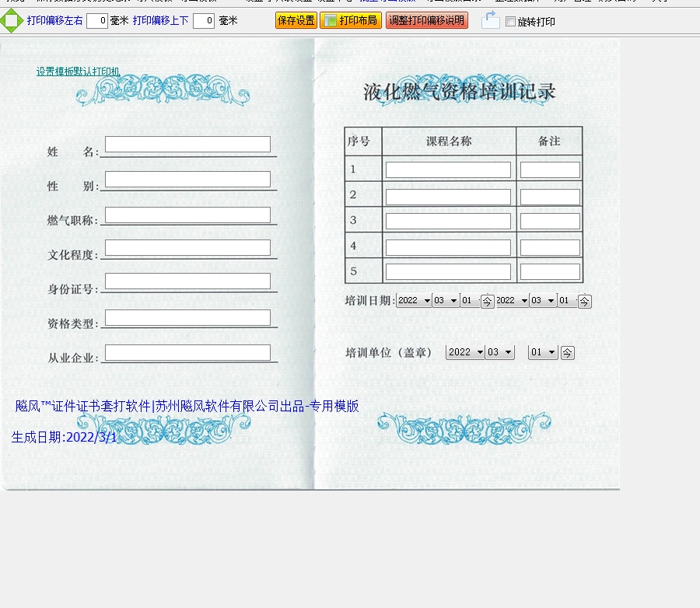Click the 姓名 input field
The image size is (700, 608).
coord(187,145)
